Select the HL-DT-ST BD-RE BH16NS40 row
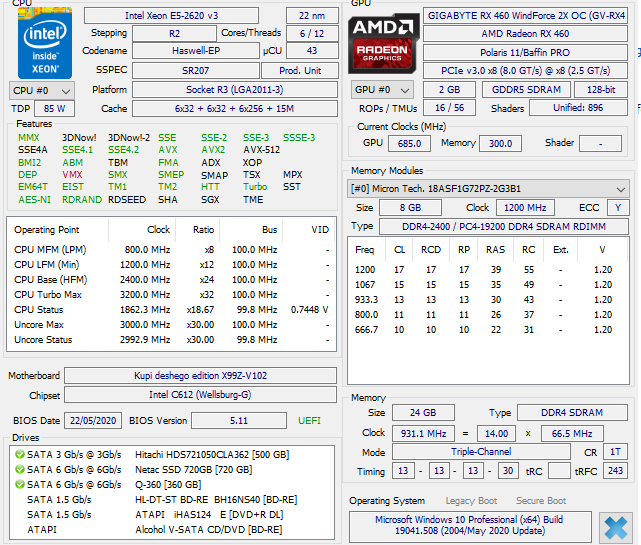641x545 pixels. tap(172, 500)
